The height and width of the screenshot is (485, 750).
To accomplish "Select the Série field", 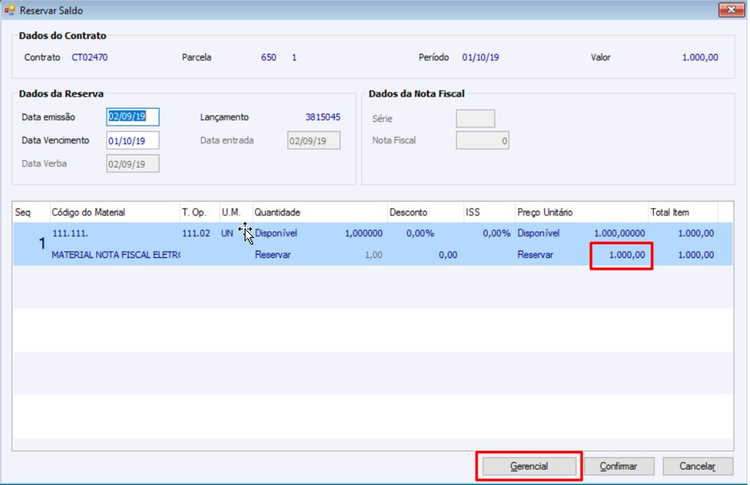I will [475, 119].
